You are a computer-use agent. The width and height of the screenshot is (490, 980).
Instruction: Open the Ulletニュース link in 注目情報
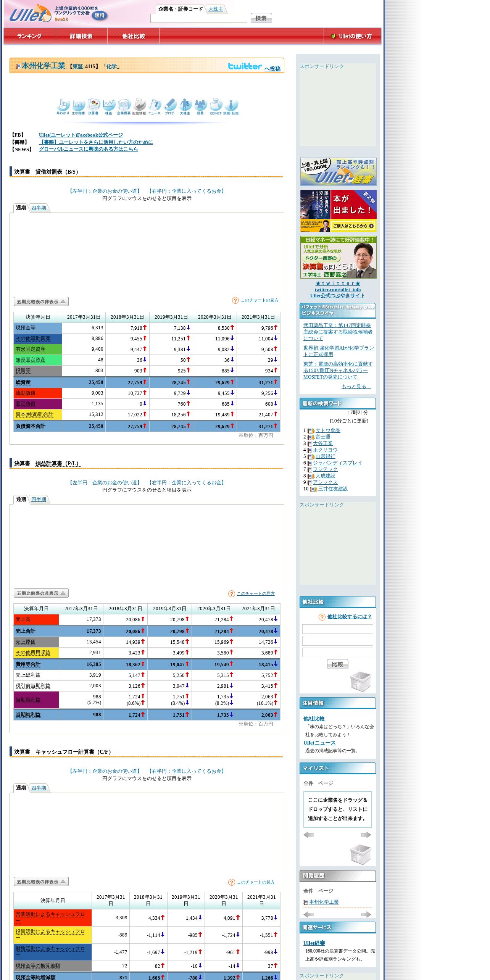coord(319,743)
